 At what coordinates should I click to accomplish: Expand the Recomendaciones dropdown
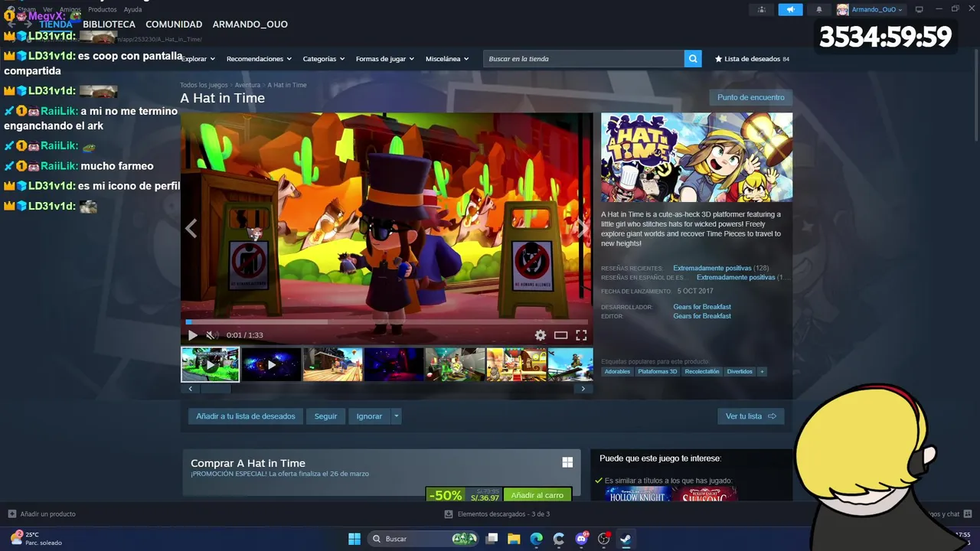[259, 59]
